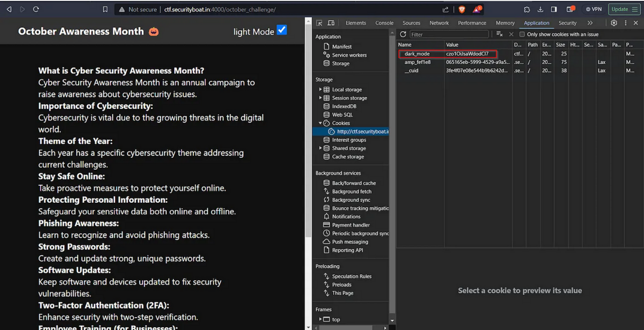
Task: Refresh cookies table with reload icon
Action: (x=403, y=34)
